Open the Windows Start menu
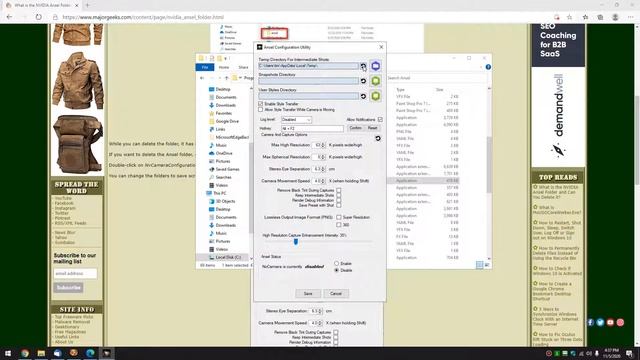 click(8, 353)
